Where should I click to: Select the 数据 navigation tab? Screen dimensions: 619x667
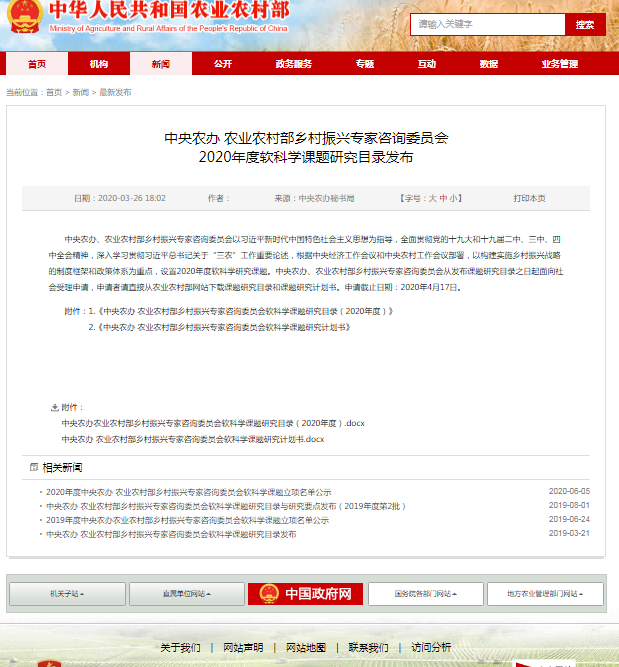[488, 64]
